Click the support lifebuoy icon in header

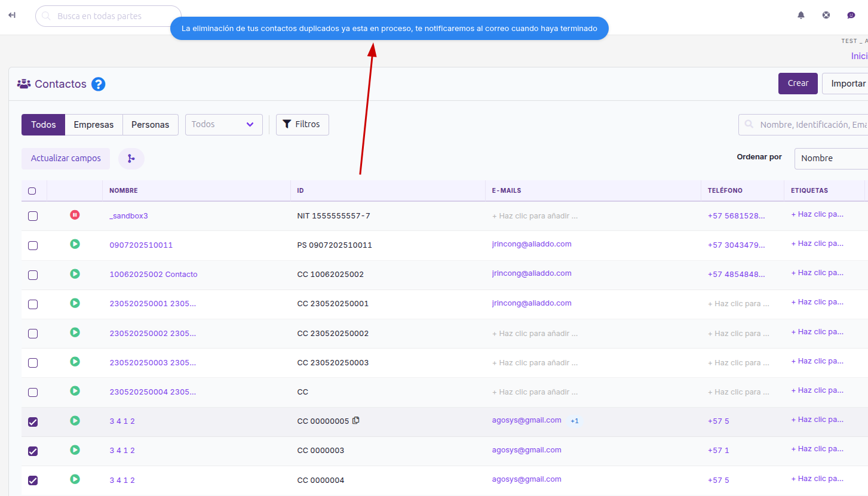coord(826,16)
